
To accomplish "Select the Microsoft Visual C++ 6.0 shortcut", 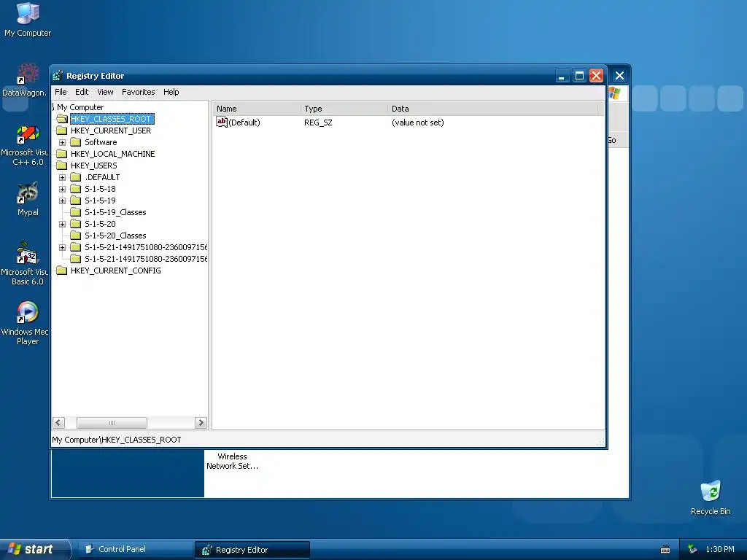I will (25, 146).
